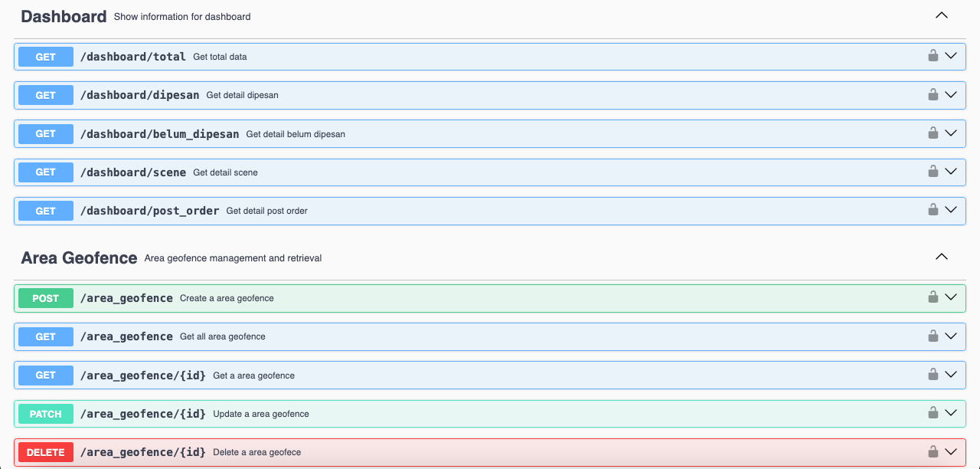Expand the /dashboard/total endpoint chevron
980x469 pixels.
point(951,56)
